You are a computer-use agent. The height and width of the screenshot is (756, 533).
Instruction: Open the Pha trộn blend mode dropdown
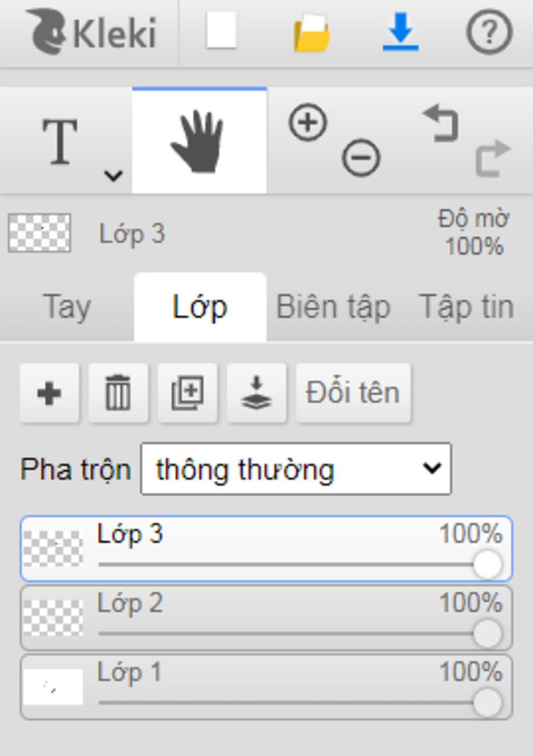pyautogui.click(x=296, y=469)
